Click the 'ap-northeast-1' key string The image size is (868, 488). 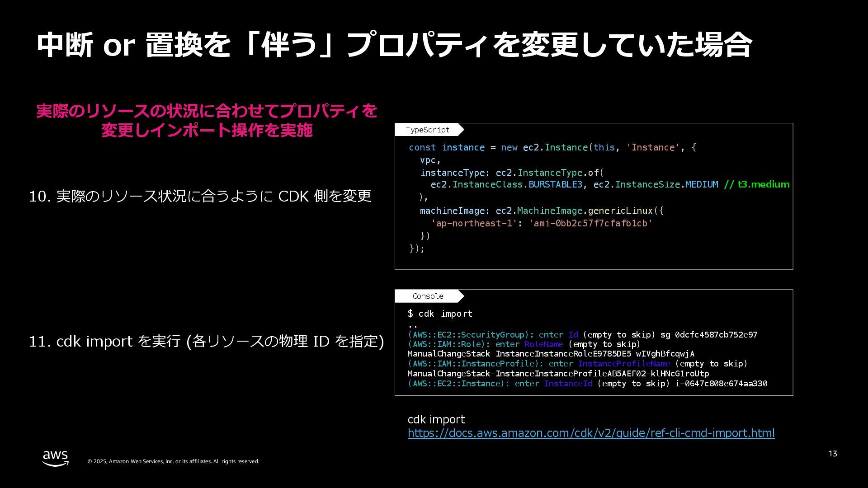[474, 223]
